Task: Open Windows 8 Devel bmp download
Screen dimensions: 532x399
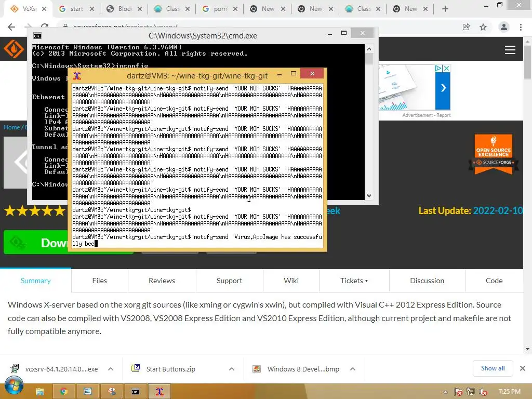Action: (303, 369)
